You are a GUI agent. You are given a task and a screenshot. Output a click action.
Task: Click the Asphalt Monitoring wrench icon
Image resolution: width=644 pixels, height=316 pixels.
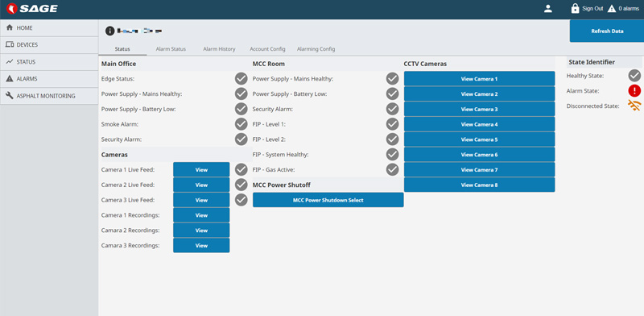pos(10,95)
